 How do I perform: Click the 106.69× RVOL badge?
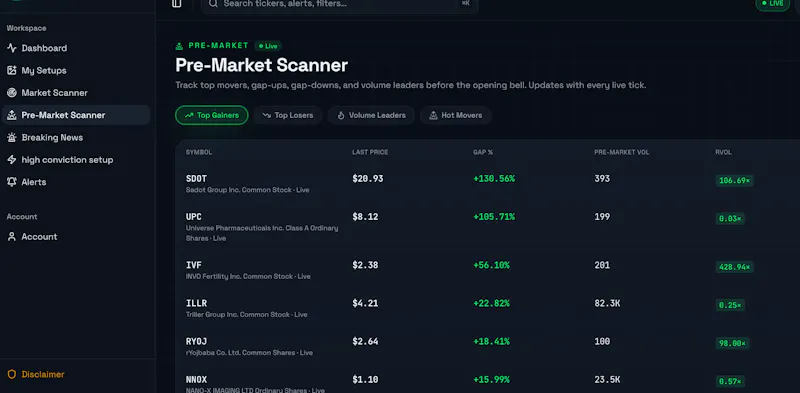coord(734,181)
